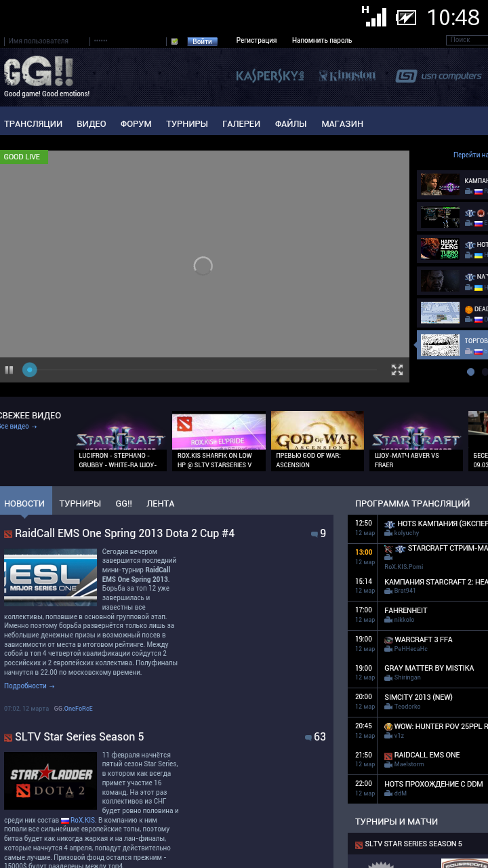Open the Трансляции menu item
The height and width of the screenshot is (868, 488).
[33, 124]
